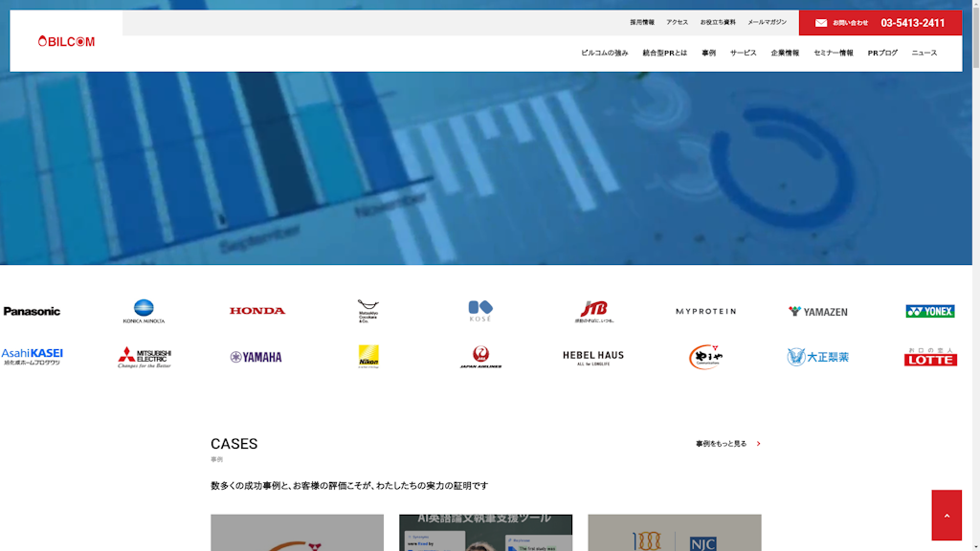Click the Yonex logo

click(x=929, y=311)
